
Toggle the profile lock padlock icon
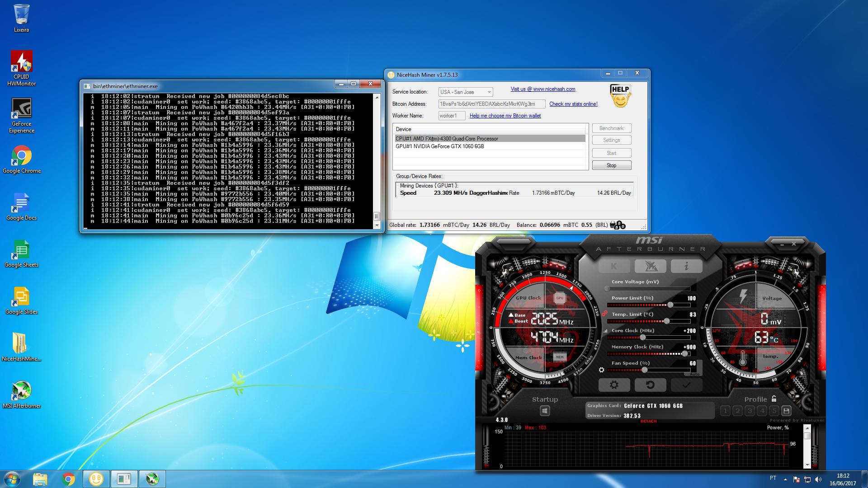774,399
